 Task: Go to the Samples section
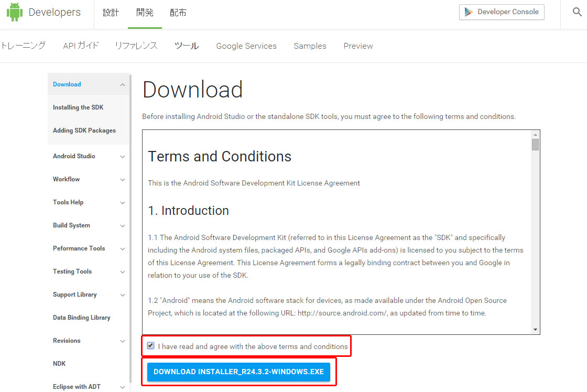tap(310, 46)
